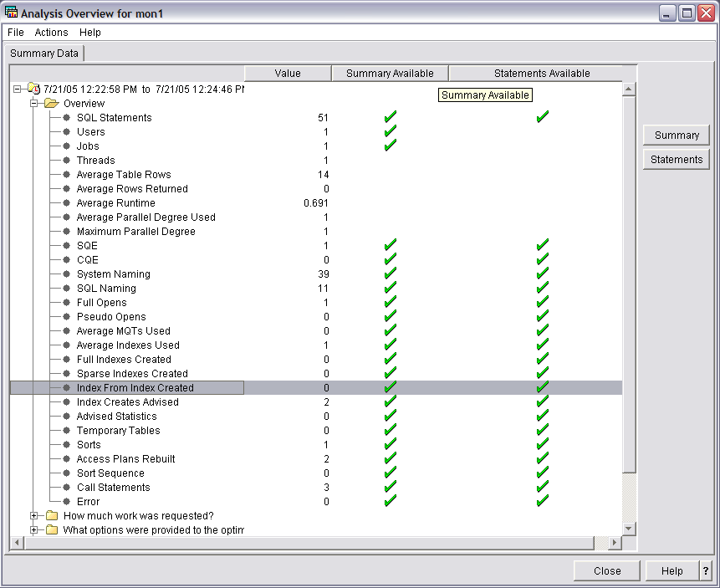Click the 'What options were provided' folder icon
This screenshot has width=720, height=588.
(51, 530)
